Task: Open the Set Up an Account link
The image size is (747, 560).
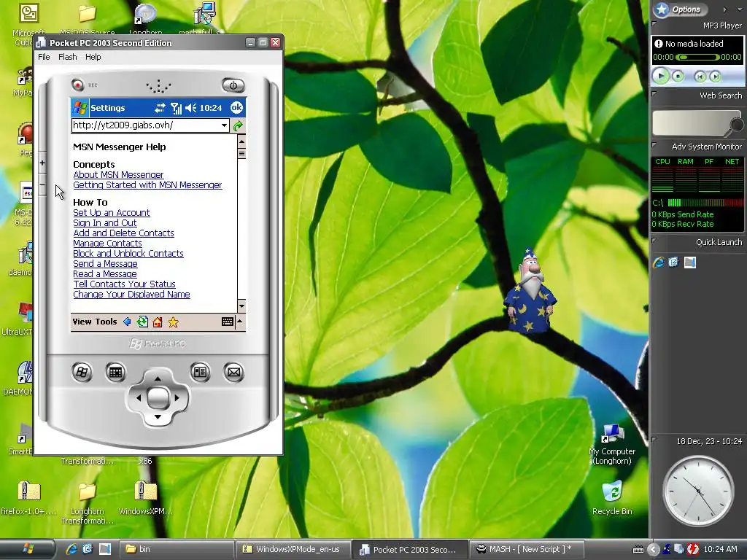Action: click(112, 212)
